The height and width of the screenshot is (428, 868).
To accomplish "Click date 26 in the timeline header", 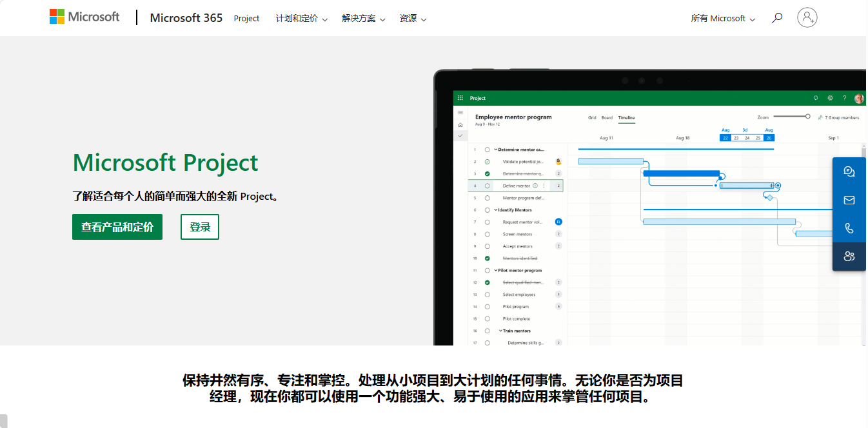I will pos(769,138).
